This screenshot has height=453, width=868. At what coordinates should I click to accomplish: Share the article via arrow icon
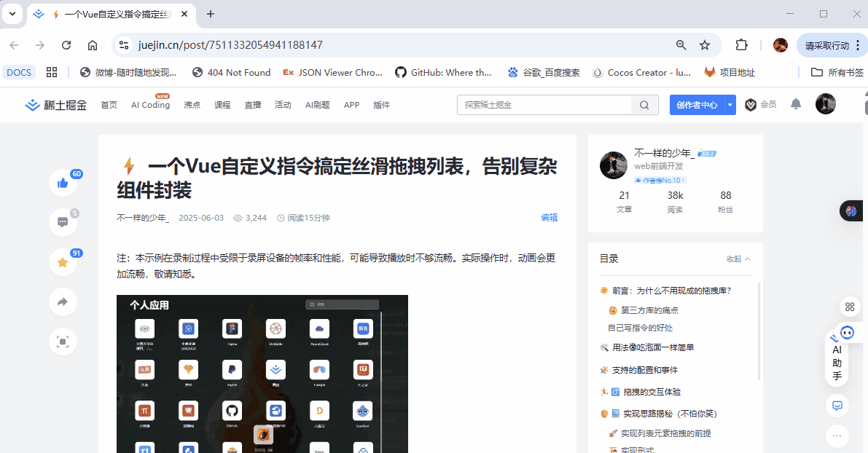click(63, 302)
